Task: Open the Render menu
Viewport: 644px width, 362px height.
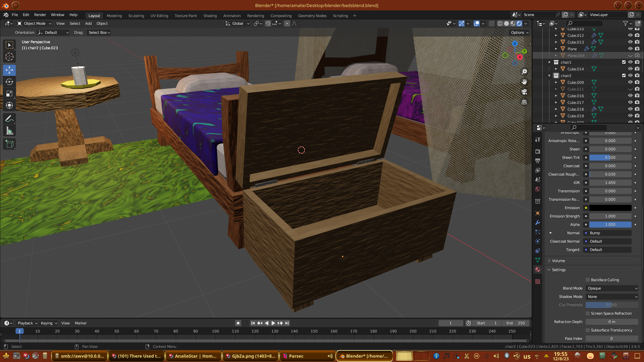Action: point(40,15)
